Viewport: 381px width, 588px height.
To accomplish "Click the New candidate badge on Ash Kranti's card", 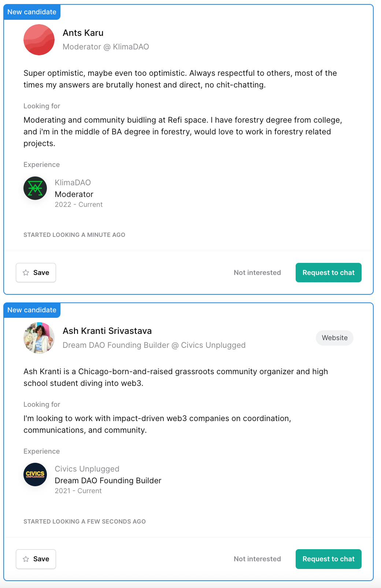I will (x=32, y=310).
